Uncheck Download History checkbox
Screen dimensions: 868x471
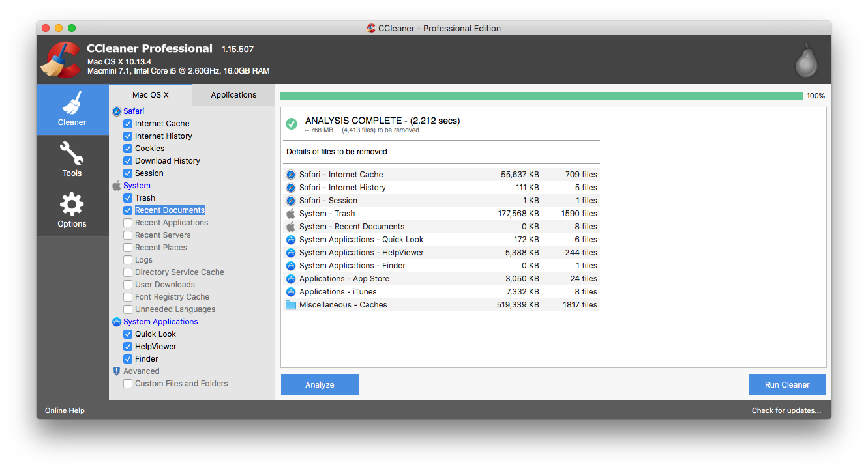(x=128, y=161)
